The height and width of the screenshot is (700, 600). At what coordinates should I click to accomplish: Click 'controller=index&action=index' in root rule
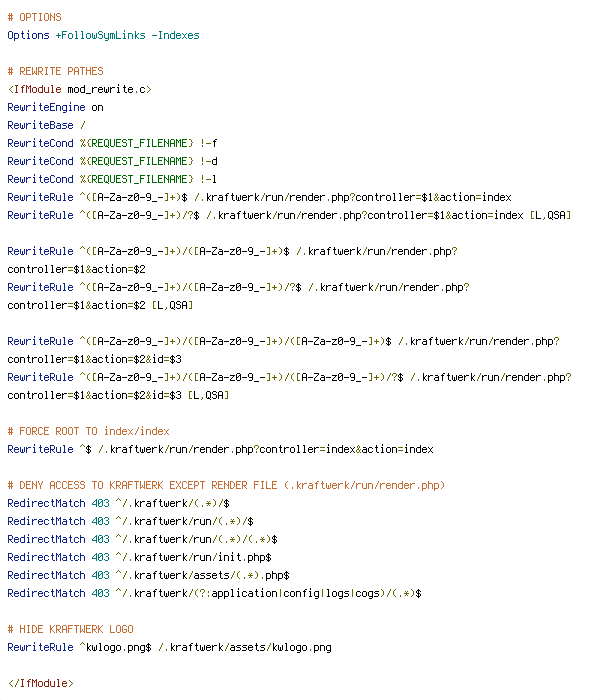coord(347,449)
